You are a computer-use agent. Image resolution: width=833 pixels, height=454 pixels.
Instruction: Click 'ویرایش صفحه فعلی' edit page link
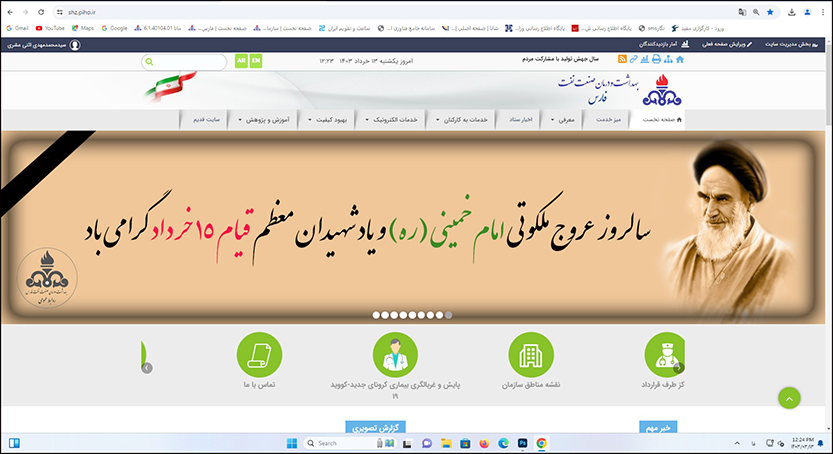coord(727,45)
